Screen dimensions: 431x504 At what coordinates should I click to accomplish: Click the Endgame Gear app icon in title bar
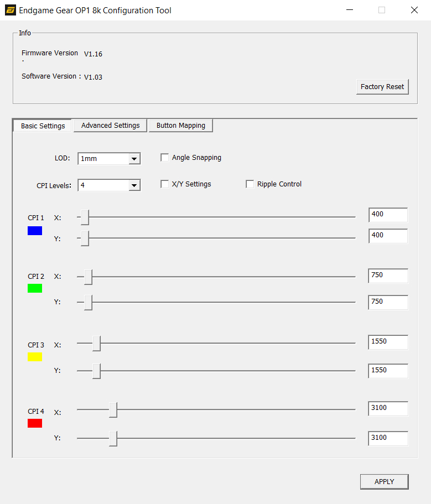(11, 11)
